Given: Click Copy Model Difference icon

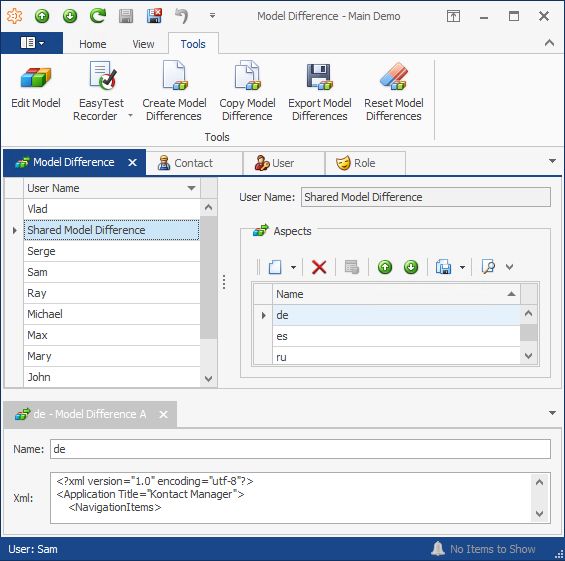Looking at the screenshot, I should coord(247,75).
